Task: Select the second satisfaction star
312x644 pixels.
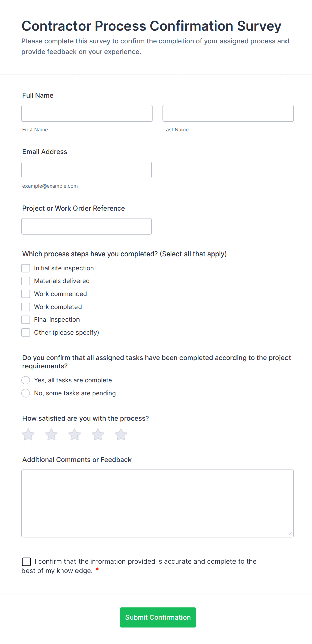Action: 51,434
